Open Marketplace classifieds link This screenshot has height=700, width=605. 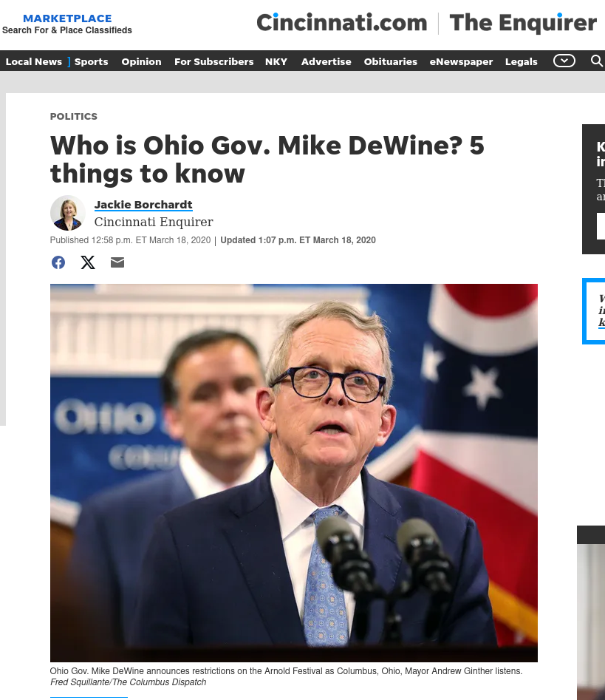pos(67,24)
